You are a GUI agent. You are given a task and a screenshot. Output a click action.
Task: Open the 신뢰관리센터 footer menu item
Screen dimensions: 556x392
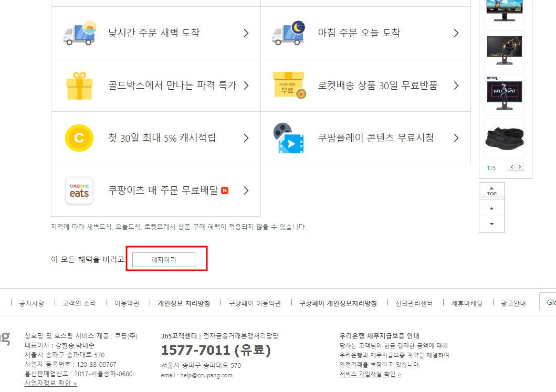[414, 302]
